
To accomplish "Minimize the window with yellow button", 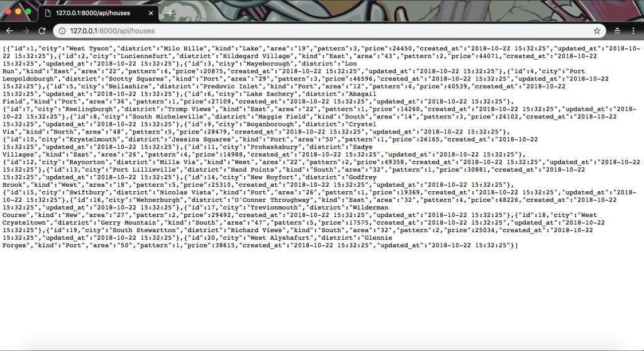I will (x=18, y=11).
